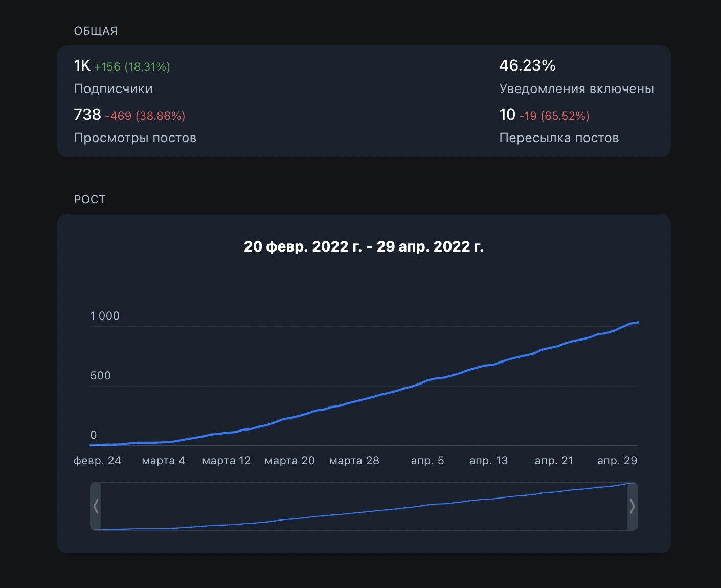Click the апр. 29 axis label
The width and height of the screenshot is (721, 588).
point(617,461)
